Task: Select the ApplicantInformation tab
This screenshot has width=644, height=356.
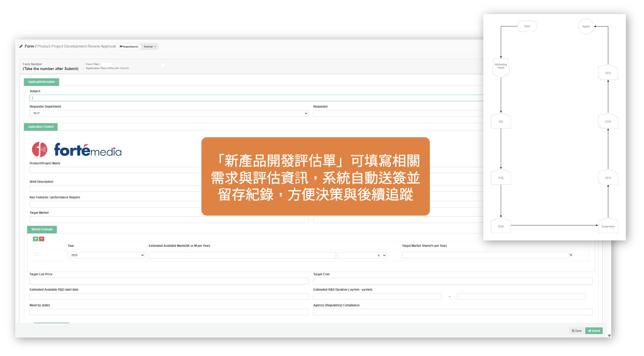Action: point(41,82)
